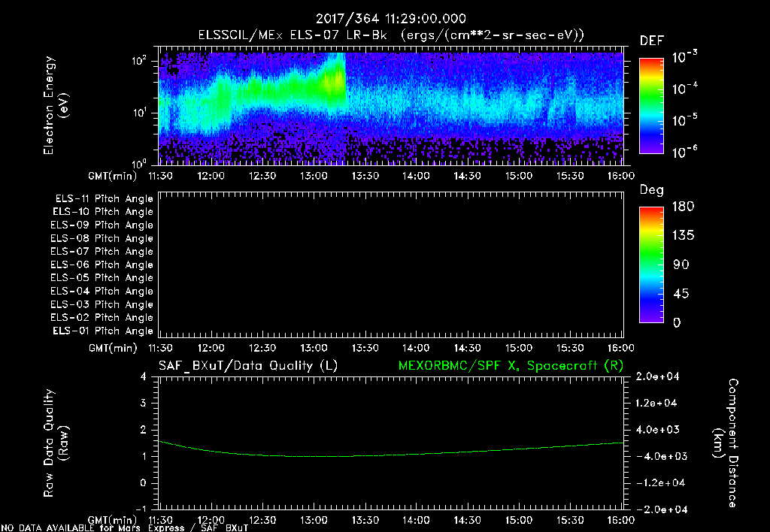770x532 pixels.
Task: Click the 10^-5 DEF scale value
Action: [x=684, y=119]
